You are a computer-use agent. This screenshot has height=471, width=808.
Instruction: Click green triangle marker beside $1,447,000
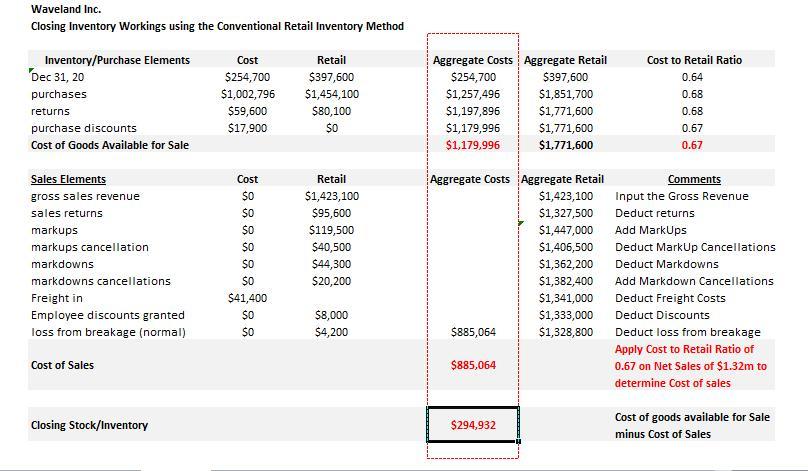521,223
